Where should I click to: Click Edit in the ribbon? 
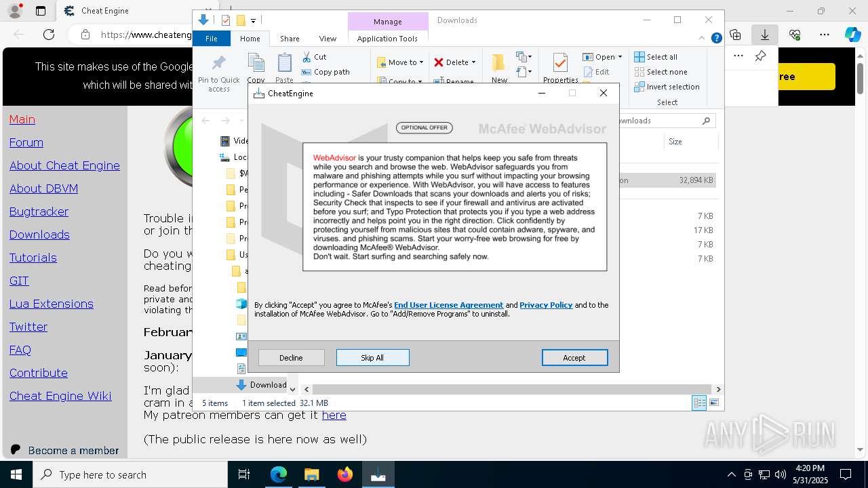[x=596, y=72]
